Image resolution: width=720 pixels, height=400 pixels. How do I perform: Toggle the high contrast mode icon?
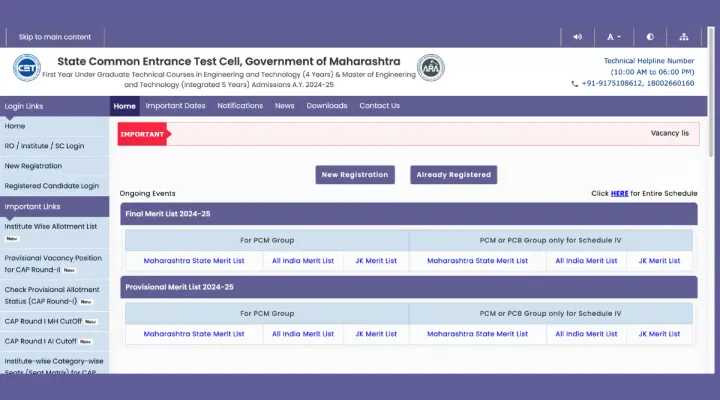coord(650,37)
